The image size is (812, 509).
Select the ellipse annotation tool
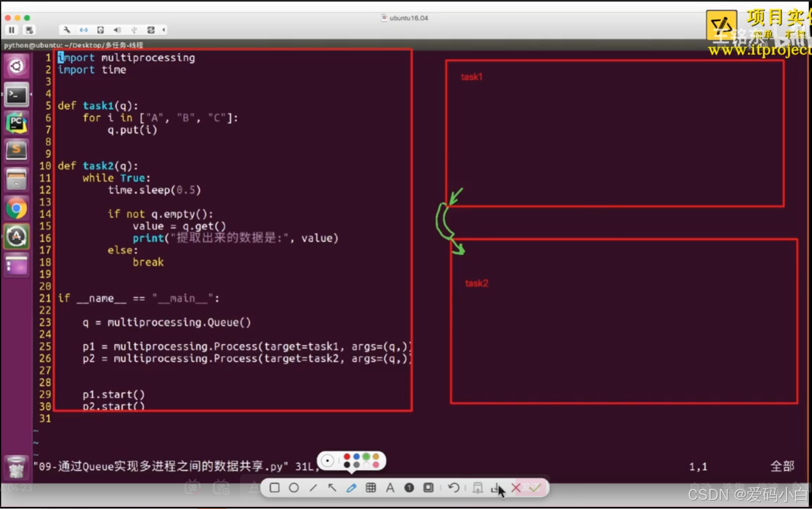pos(294,487)
